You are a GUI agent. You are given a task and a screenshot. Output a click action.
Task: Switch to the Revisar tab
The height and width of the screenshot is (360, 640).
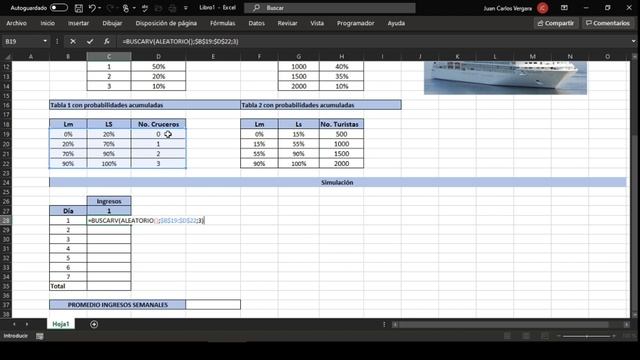[x=287, y=23]
